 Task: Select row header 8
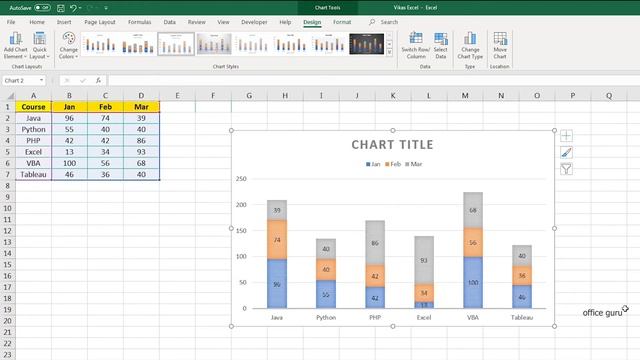(7, 186)
